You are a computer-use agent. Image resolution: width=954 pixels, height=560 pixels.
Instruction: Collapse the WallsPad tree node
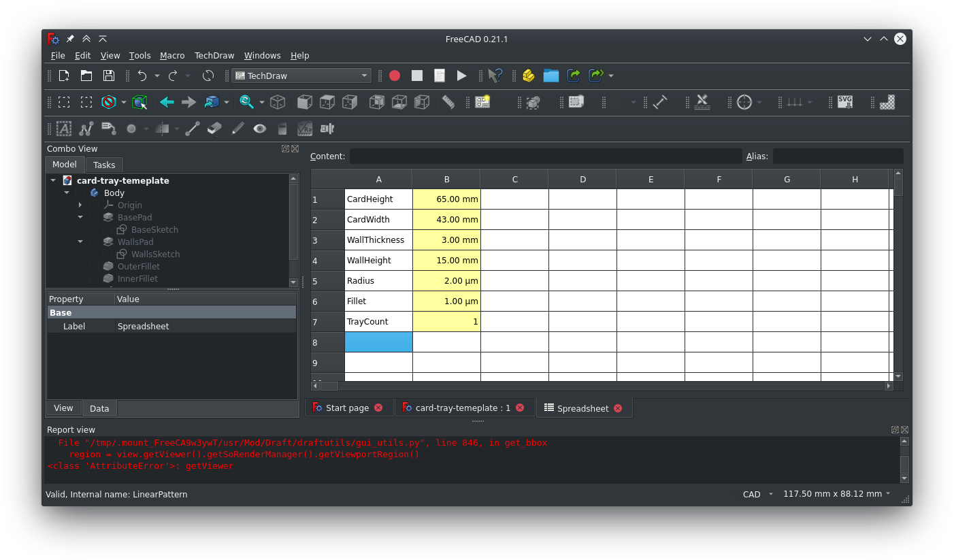click(80, 242)
